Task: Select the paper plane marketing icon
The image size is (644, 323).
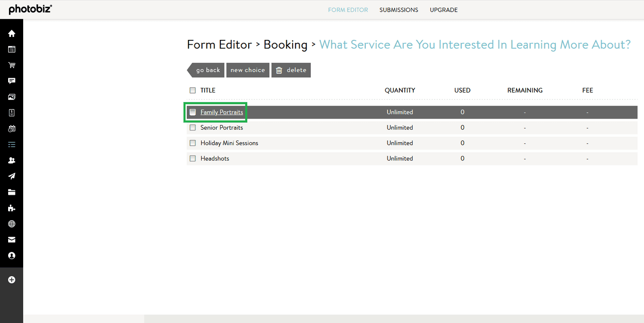Action: 12,176
